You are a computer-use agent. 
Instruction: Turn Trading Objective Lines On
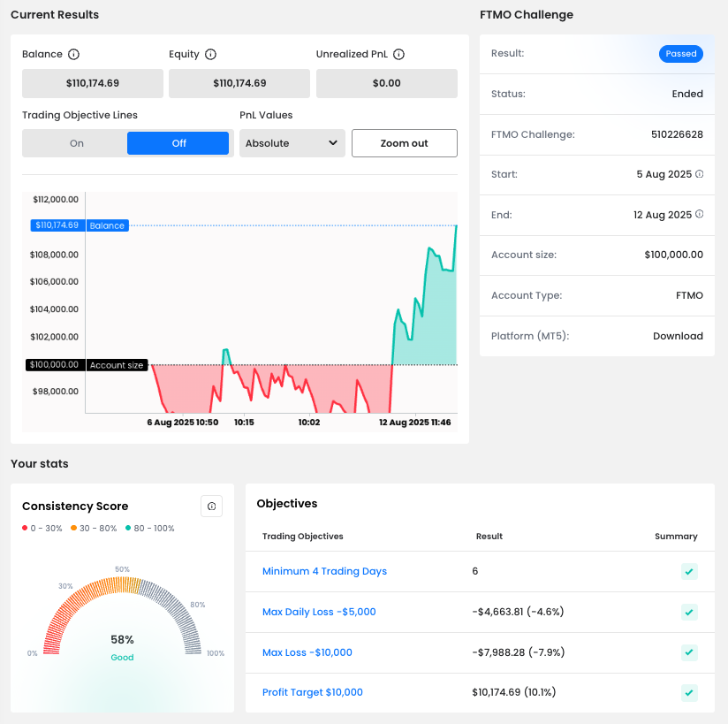pyautogui.click(x=77, y=143)
